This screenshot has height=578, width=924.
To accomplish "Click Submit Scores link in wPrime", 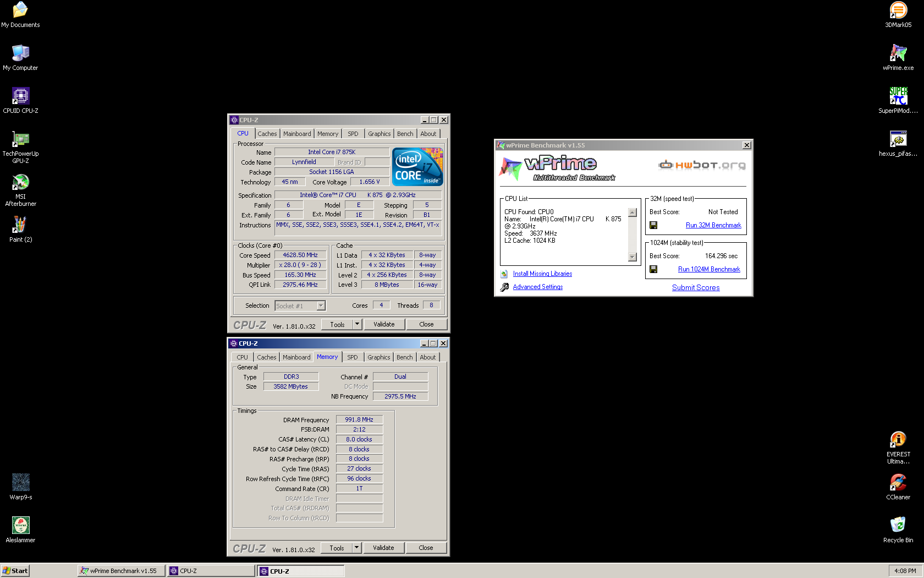I will click(696, 287).
